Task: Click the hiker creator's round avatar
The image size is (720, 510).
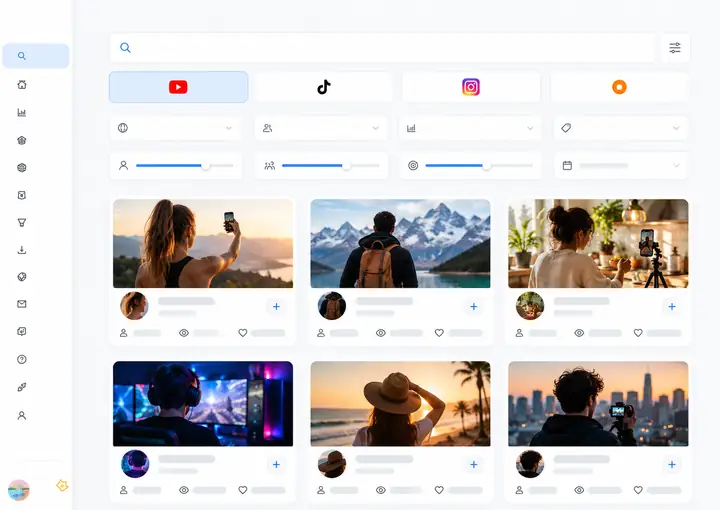Action: pyautogui.click(x=332, y=306)
